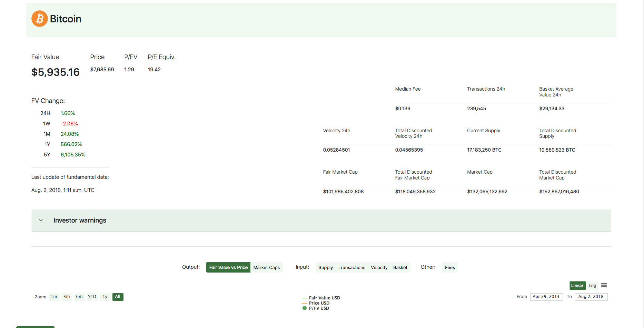The width and height of the screenshot is (644, 328).
Task: Edit the From date field
Action: pos(546,297)
